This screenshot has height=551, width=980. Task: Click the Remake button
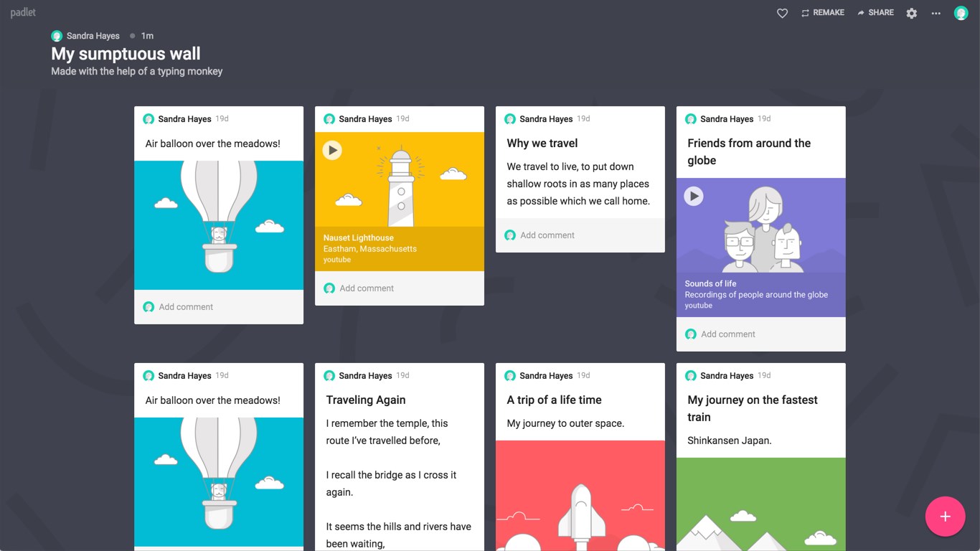[823, 13]
